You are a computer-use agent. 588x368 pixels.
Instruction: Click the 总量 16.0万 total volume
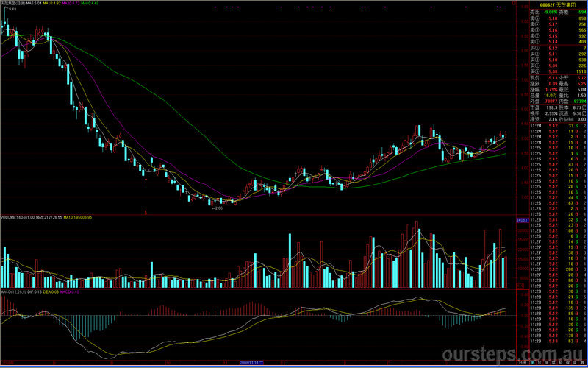(551, 96)
